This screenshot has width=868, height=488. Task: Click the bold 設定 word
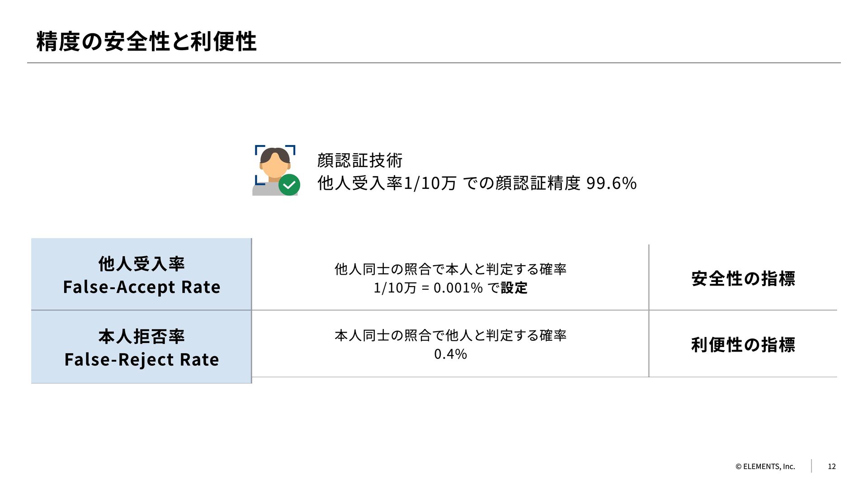[514, 288]
